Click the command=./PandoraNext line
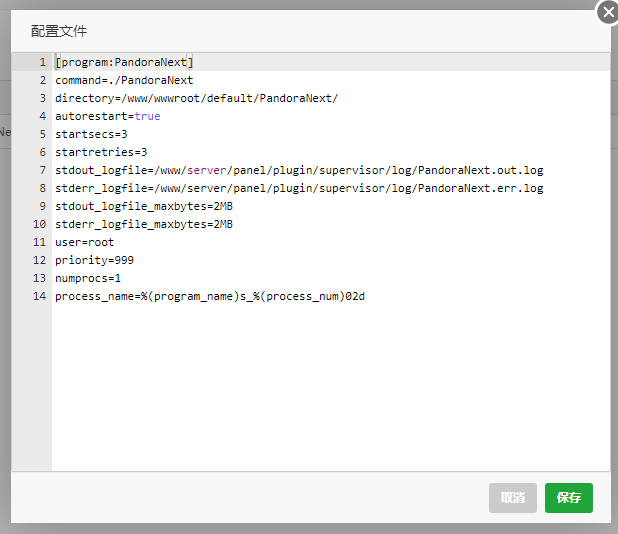 tap(124, 80)
